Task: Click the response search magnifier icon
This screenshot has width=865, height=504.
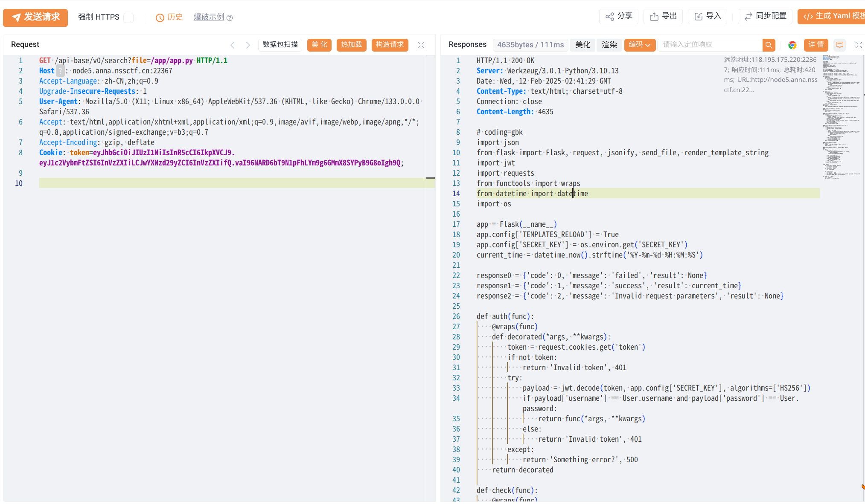Action: 769,45
